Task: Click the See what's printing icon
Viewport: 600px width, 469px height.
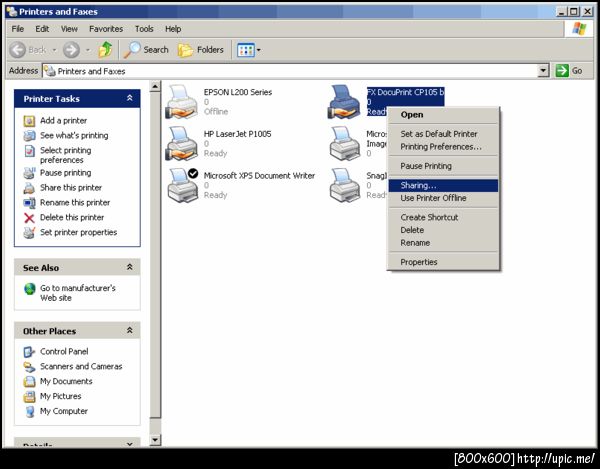Action: [x=29, y=136]
